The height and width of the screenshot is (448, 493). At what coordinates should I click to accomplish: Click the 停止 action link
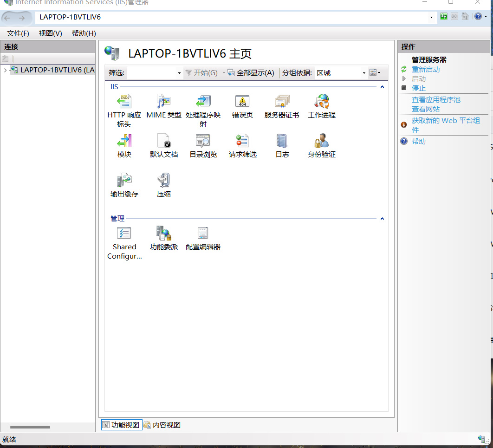[x=419, y=88]
